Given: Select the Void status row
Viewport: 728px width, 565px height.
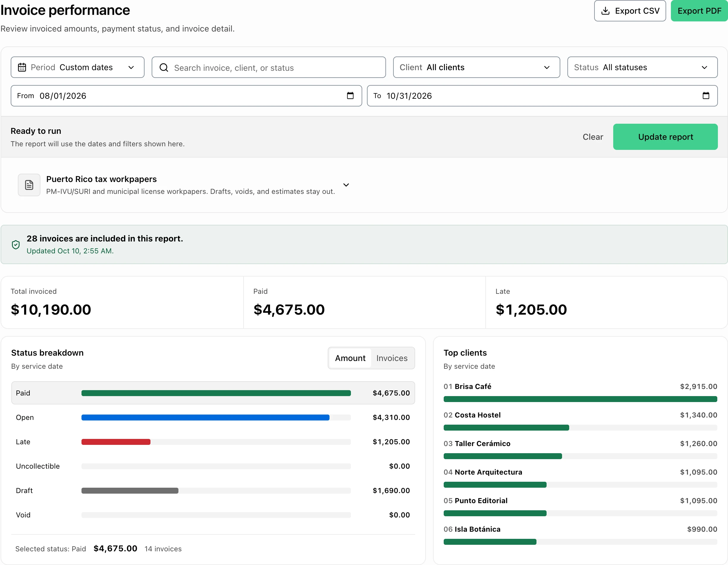Looking at the screenshot, I should tap(213, 515).
